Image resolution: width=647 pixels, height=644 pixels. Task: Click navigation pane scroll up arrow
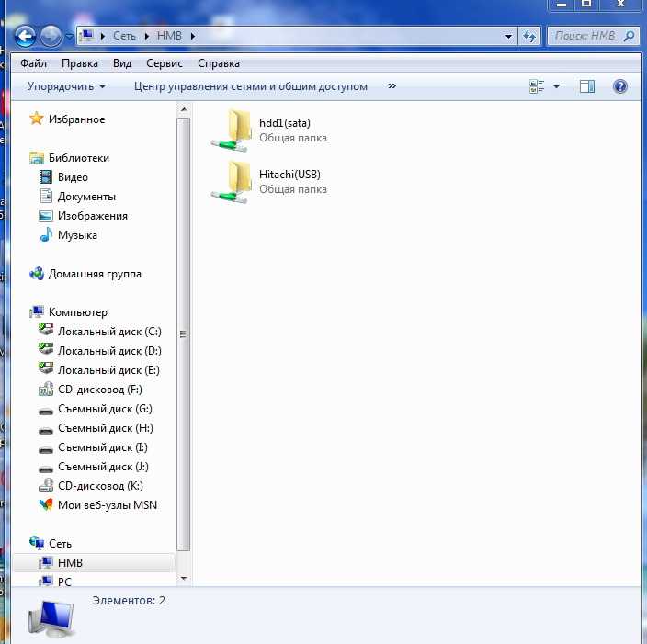click(x=184, y=109)
